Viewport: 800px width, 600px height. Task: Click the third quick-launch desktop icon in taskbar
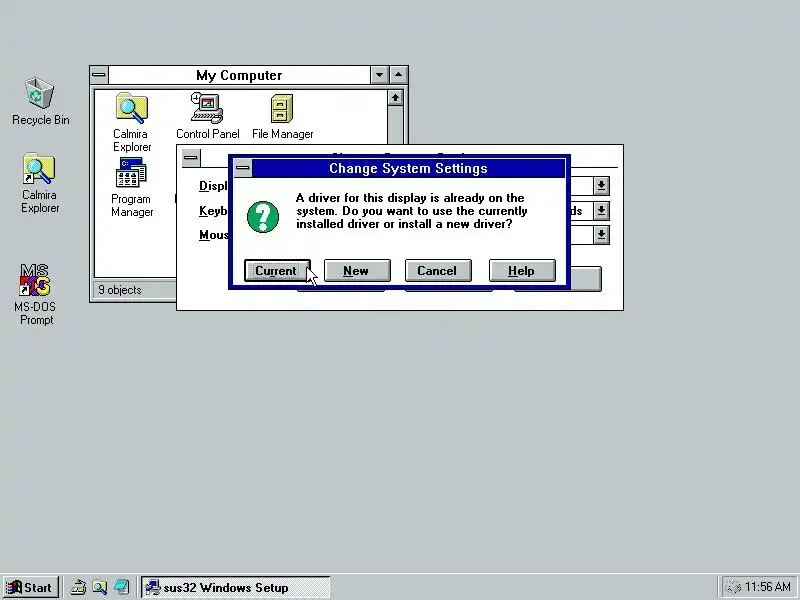[121, 587]
